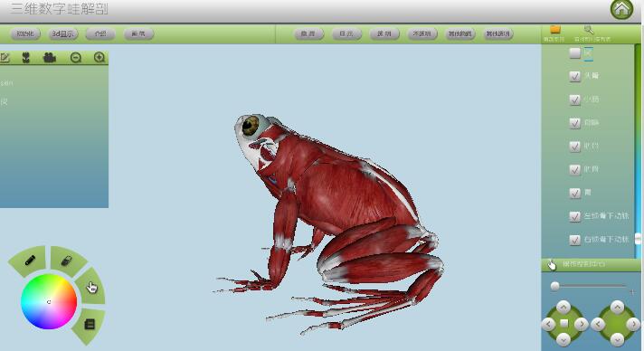The width and height of the screenshot is (644, 351).
Task: Click the zoom out magnifier icon
Action: pyautogui.click(x=76, y=58)
